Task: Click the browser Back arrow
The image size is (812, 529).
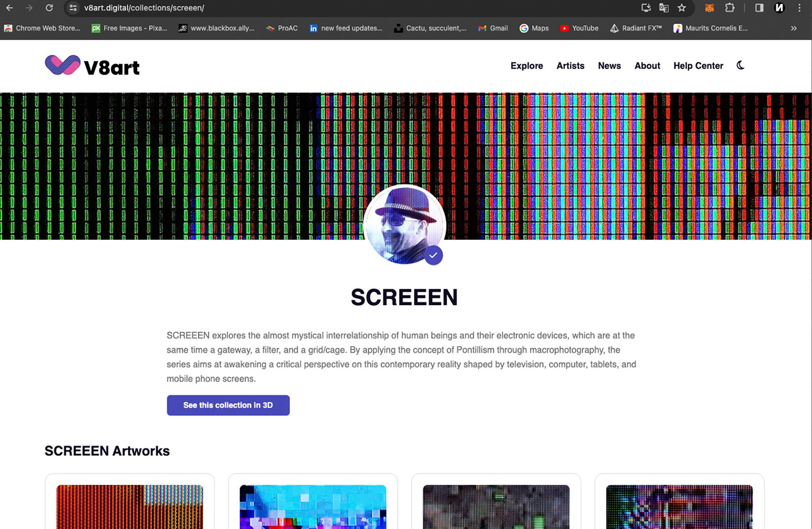Action: (9, 8)
